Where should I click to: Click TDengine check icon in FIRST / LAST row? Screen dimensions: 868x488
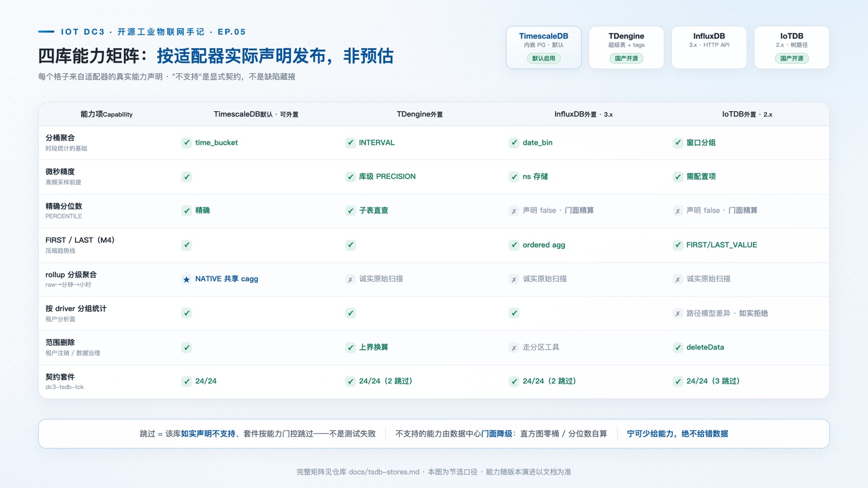coord(350,245)
